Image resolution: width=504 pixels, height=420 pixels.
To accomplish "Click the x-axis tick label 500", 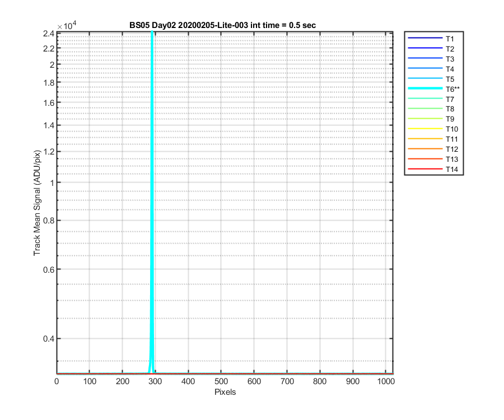I will [221, 381].
